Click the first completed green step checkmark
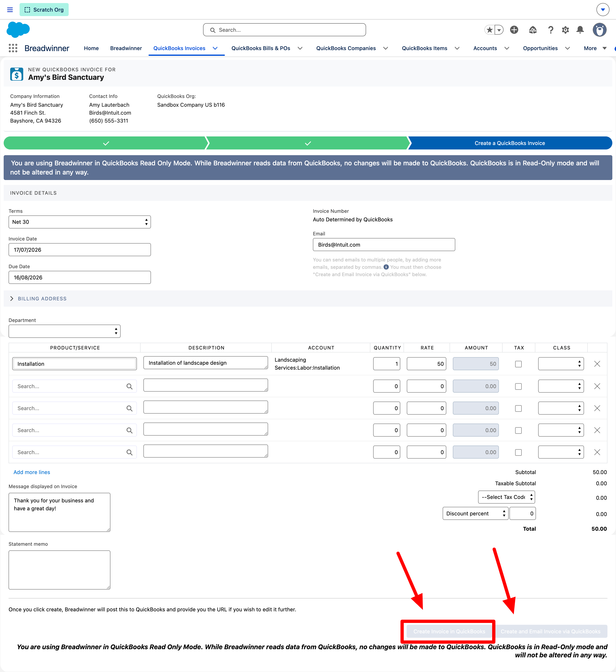The height and width of the screenshot is (672, 616). click(x=106, y=143)
